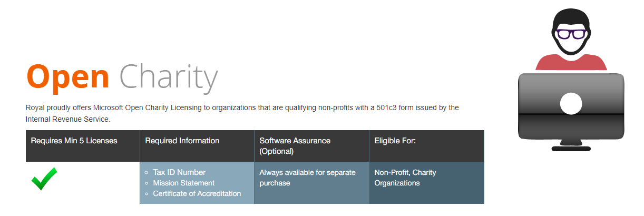Viewport: 644px width, 216px height.
Task: Click the monitor stand base
Action: click(571, 149)
